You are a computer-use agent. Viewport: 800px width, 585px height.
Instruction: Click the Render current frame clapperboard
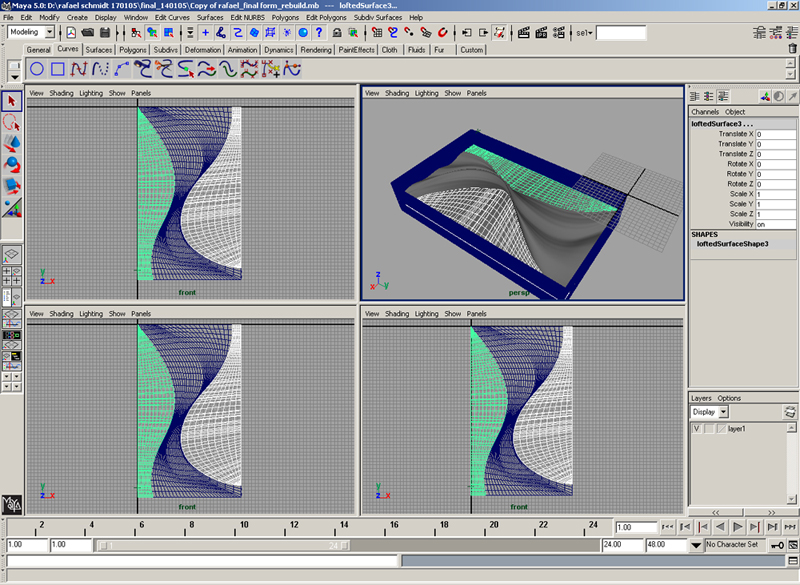click(524, 33)
